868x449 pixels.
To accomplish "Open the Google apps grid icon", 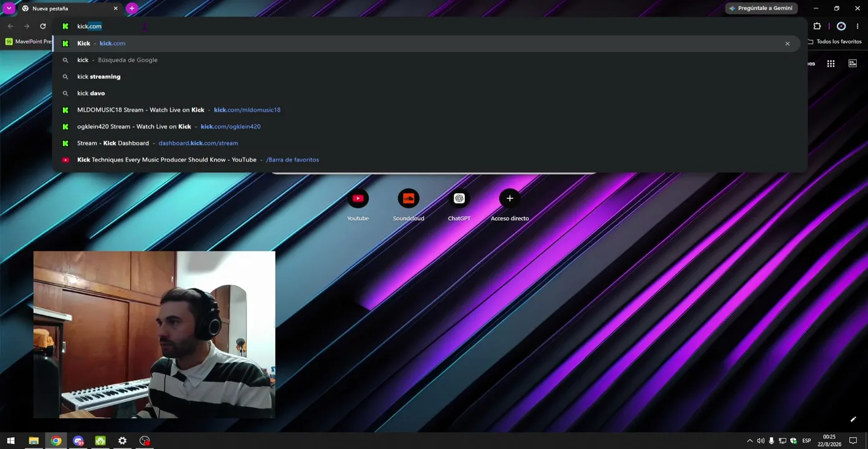I will [831, 64].
